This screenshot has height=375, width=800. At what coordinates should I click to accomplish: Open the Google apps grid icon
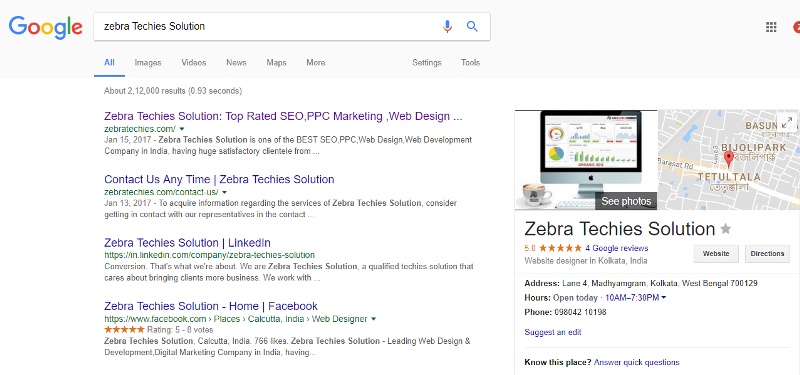(x=771, y=27)
